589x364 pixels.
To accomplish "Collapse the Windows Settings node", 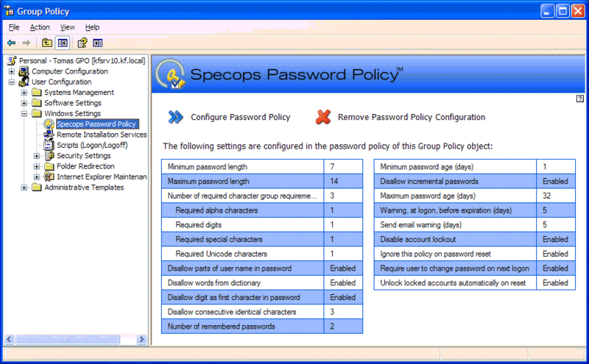I will pos(24,113).
